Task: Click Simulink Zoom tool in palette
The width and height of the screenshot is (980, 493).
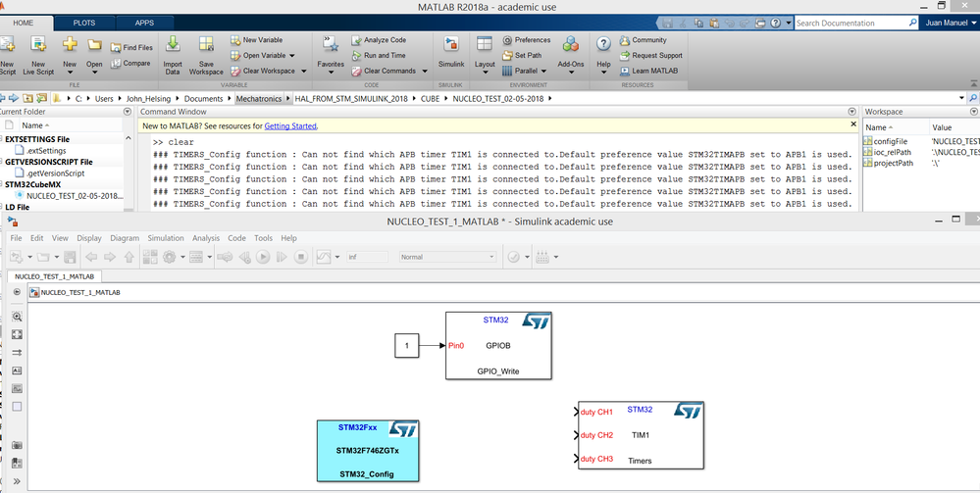Action: [17, 317]
